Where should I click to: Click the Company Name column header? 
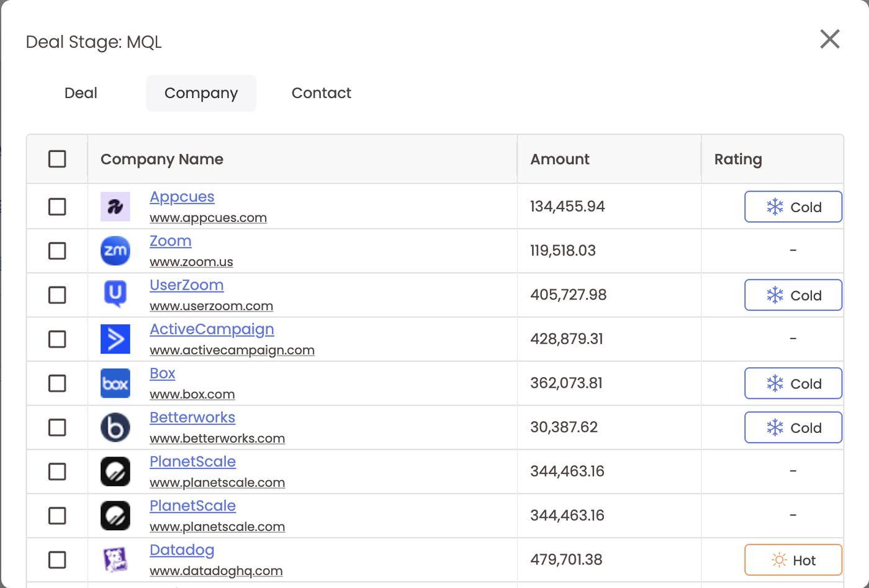[302, 159]
